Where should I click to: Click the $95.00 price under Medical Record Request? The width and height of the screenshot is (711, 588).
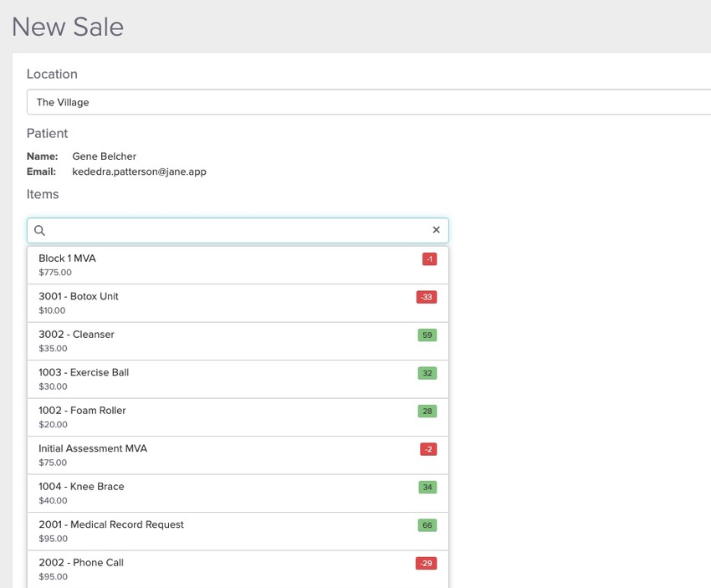pyautogui.click(x=53, y=539)
